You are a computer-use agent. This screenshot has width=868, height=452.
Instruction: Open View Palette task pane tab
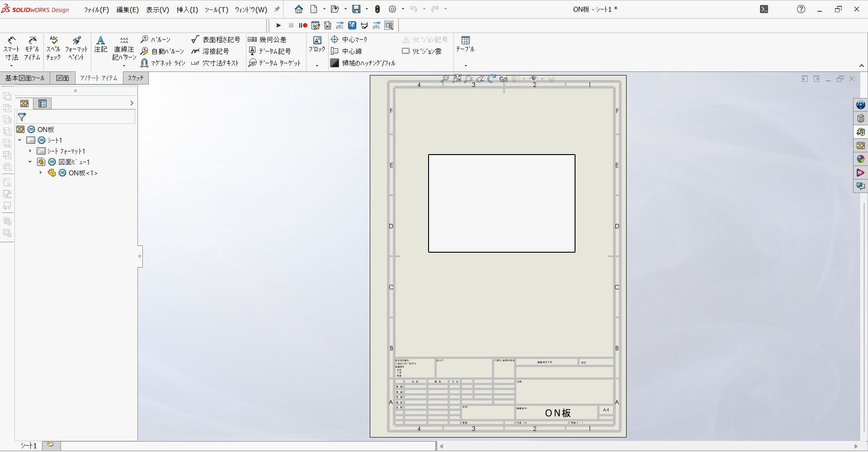(x=861, y=146)
